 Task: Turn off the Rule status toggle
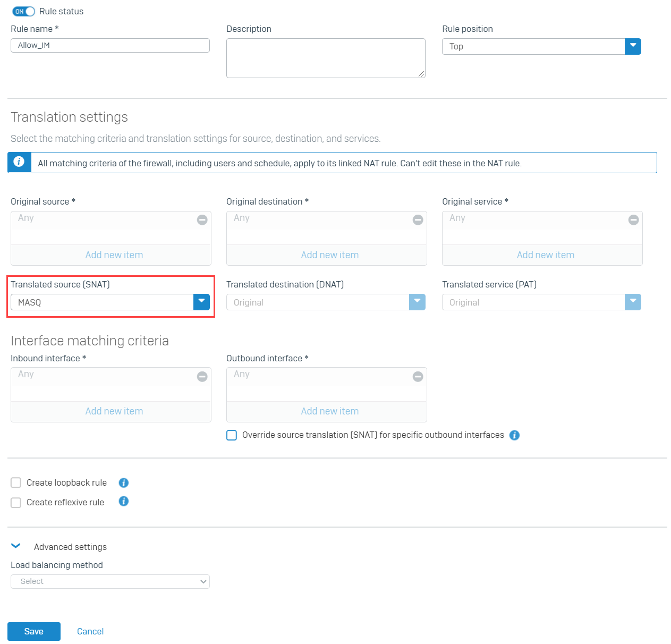point(22,11)
